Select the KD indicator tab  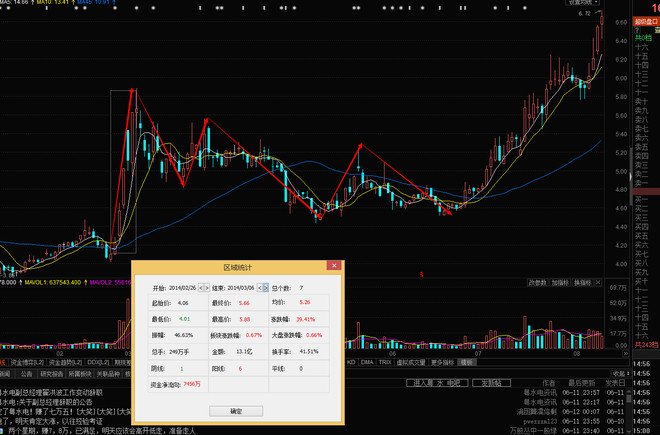click(x=351, y=362)
